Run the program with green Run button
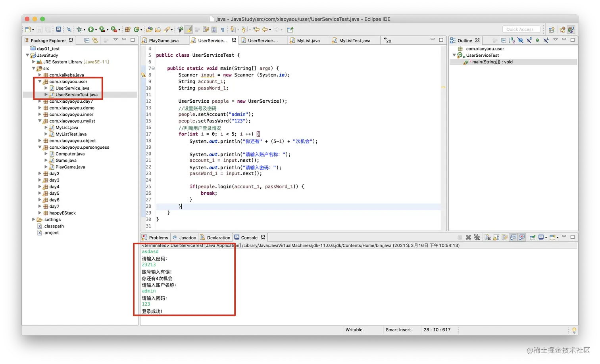This screenshot has height=364, width=600. click(x=91, y=29)
